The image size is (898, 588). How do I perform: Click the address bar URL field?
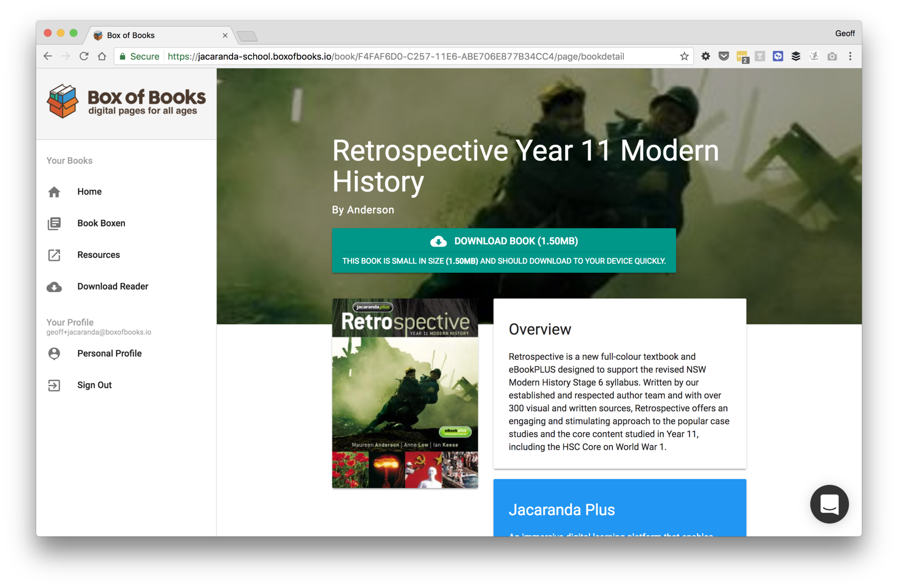click(x=418, y=57)
